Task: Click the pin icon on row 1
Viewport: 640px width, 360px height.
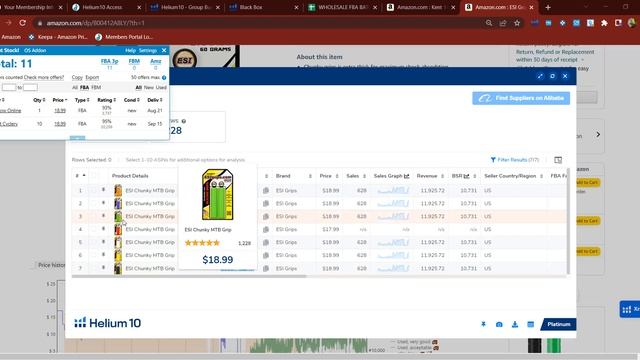Action: point(103,189)
